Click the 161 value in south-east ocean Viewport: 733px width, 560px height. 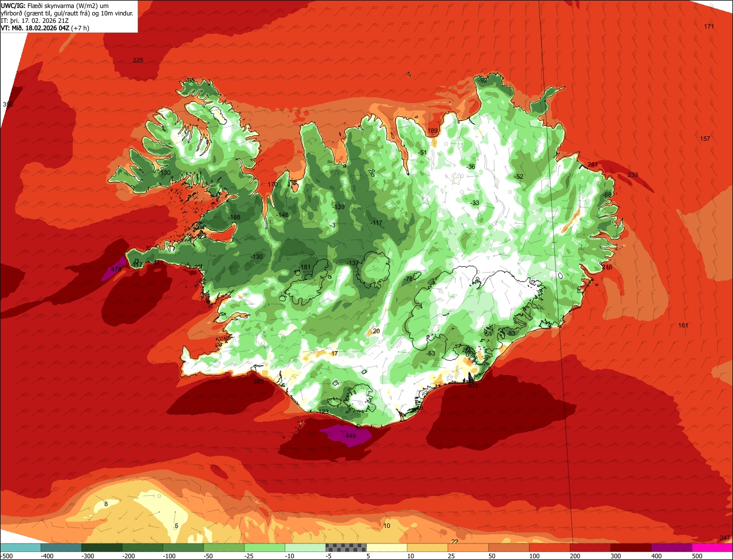click(x=683, y=325)
